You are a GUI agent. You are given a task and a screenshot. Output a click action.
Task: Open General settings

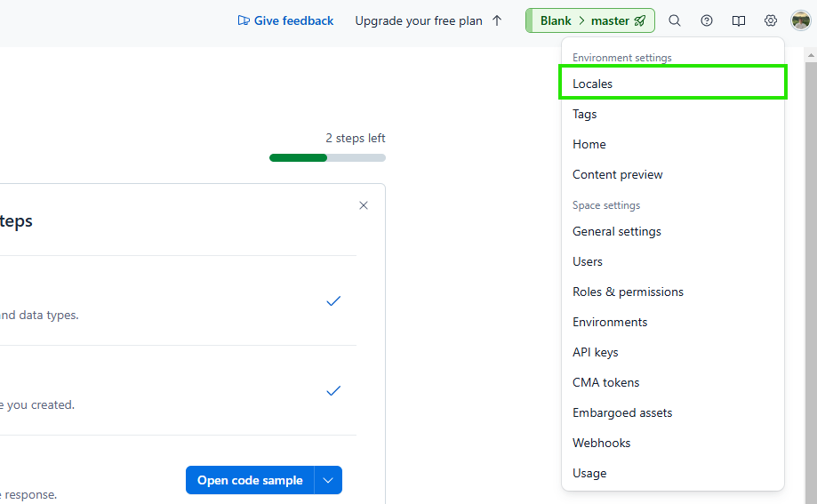coord(673,231)
